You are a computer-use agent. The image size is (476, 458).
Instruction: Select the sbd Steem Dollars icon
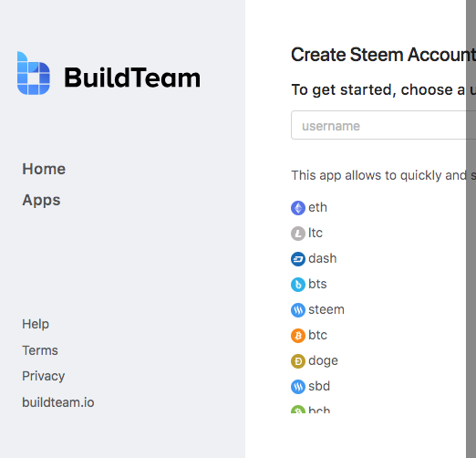[298, 387]
